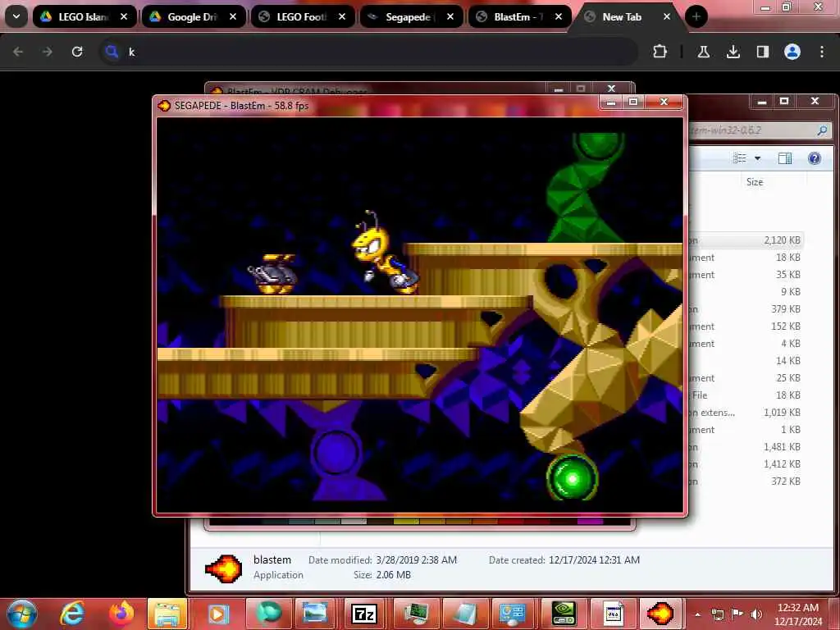This screenshot has width=840, height=630.
Task: Click the blastem application icon in details pane
Action: point(223,568)
